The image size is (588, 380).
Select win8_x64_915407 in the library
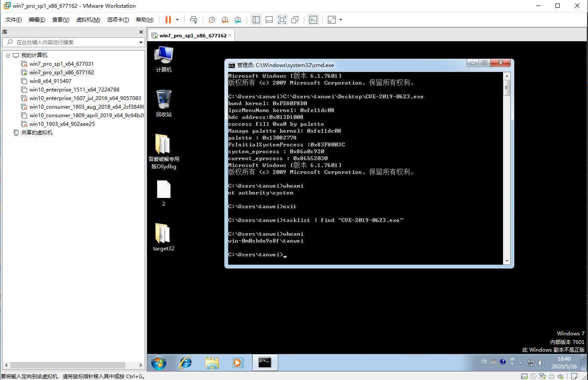click(x=50, y=81)
